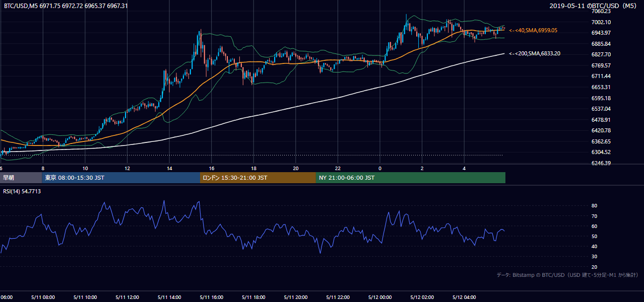Select the 200 SMA 6833.20 label
The image size is (644, 302).
(x=535, y=53)
